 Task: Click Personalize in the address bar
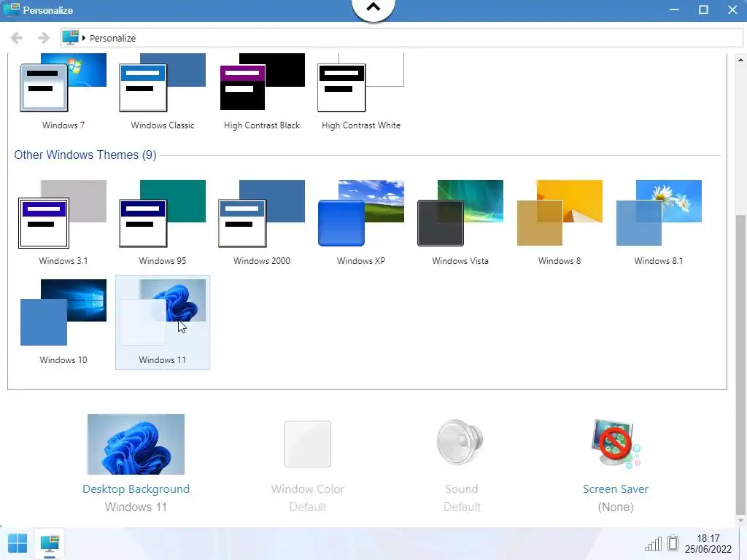113,38
